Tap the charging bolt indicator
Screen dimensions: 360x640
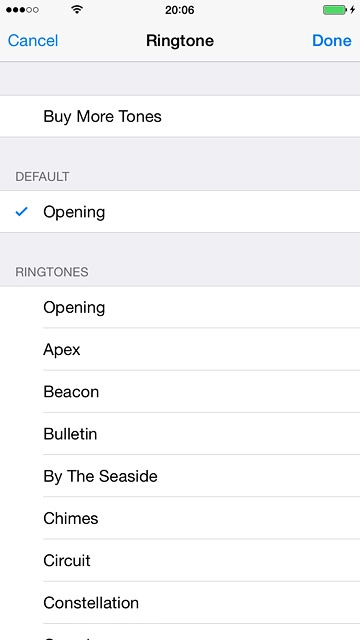coord(352,10)
